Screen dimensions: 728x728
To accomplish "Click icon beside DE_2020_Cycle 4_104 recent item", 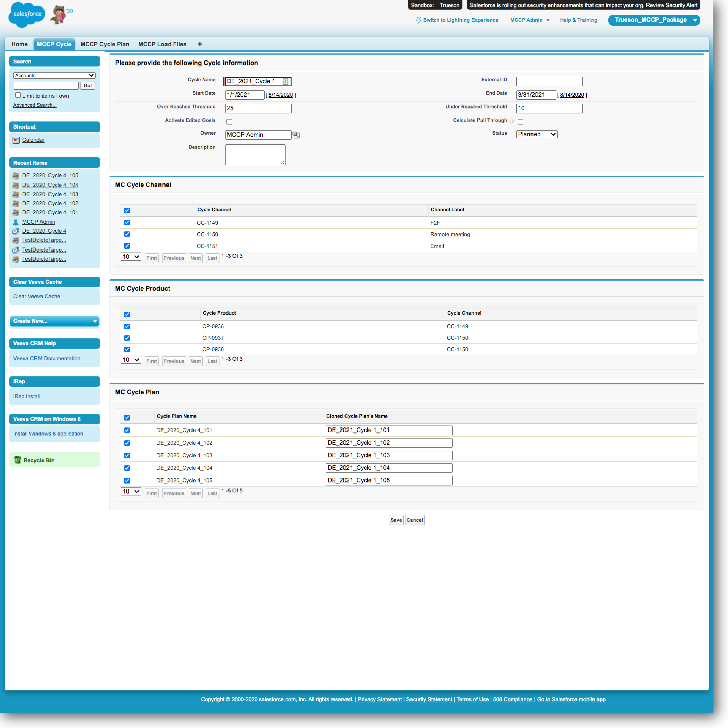I will 16,185.
